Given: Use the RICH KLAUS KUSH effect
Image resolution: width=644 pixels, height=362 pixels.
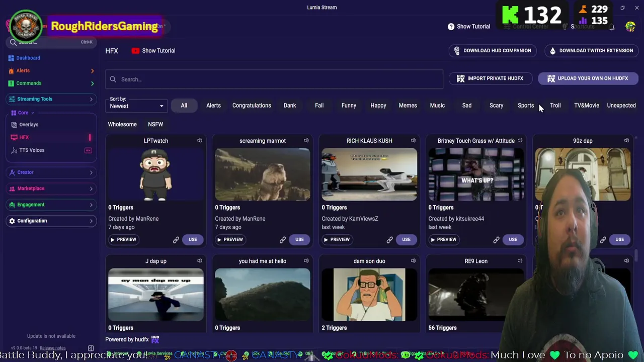Looking at the screenshot, I should 406,239.
